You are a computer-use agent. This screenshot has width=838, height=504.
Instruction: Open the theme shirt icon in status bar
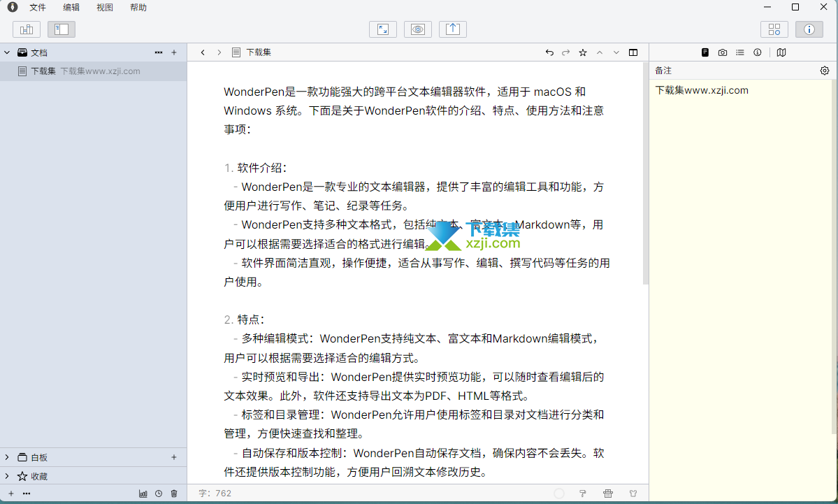[633, 494]
